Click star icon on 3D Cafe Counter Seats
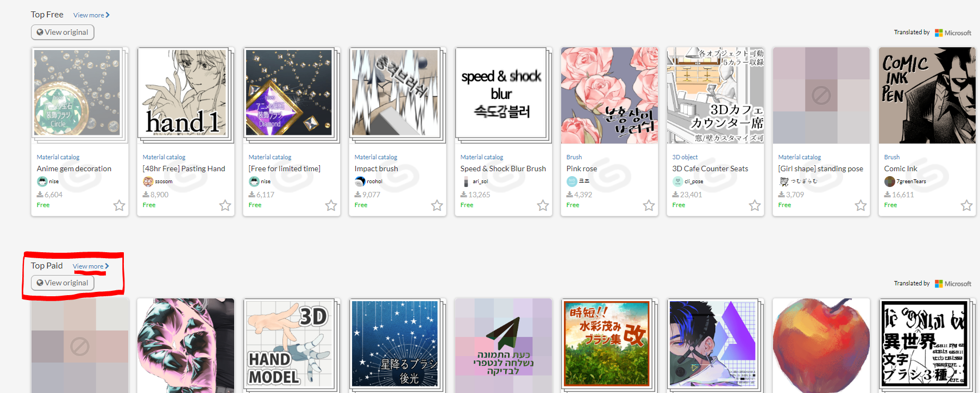Viewport: 980px width, 393px height. (x=755, y=205)
